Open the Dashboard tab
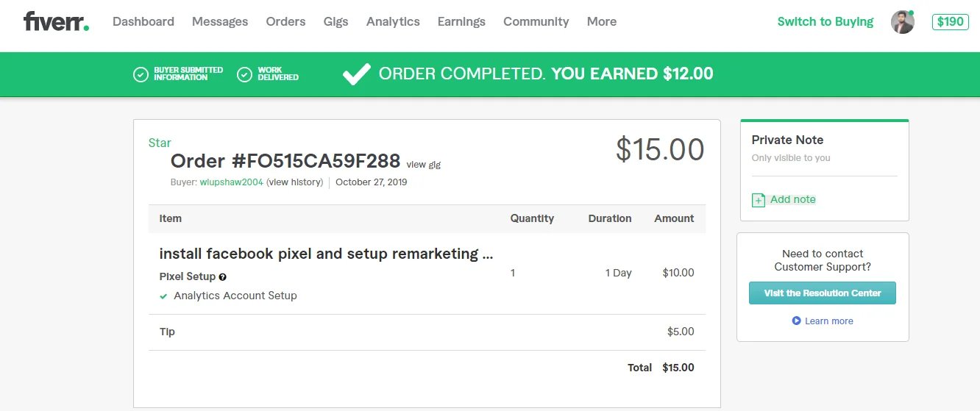The image size is (980, 411). click(143, 21)
